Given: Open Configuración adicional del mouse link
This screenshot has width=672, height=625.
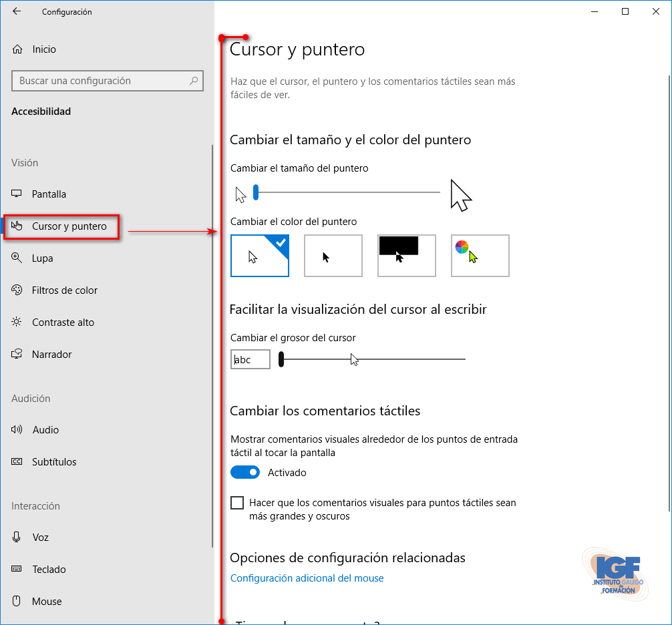Looking at the screenshot, I should [x=307, y=578].
